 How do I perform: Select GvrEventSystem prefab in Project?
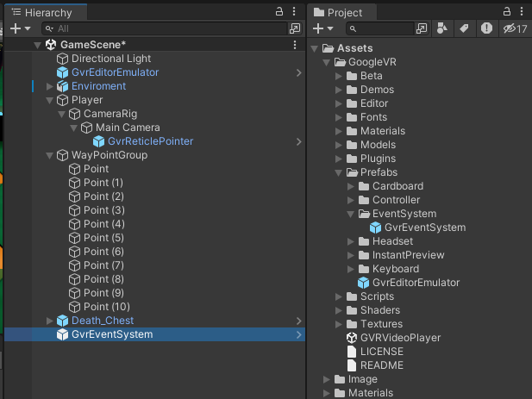click(425, 228)
